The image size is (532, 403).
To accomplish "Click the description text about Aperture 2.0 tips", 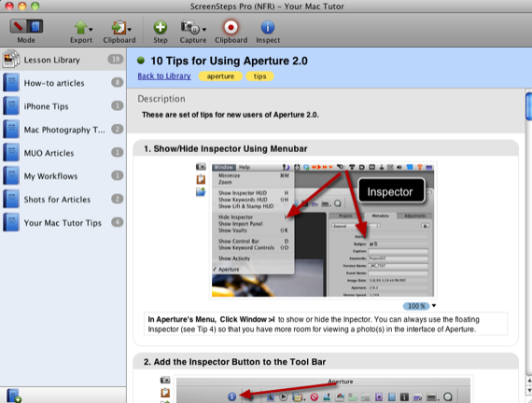I will (x=231, y=115).
